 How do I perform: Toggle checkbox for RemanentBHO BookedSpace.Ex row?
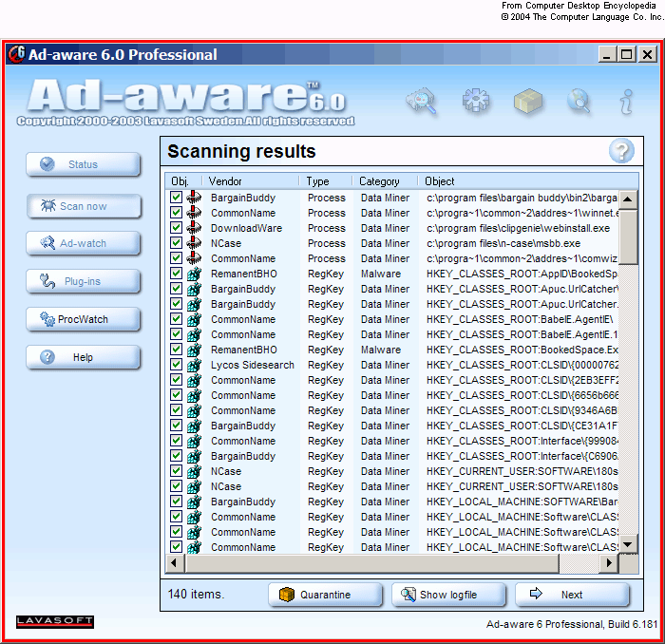click(x=176, y=350)
